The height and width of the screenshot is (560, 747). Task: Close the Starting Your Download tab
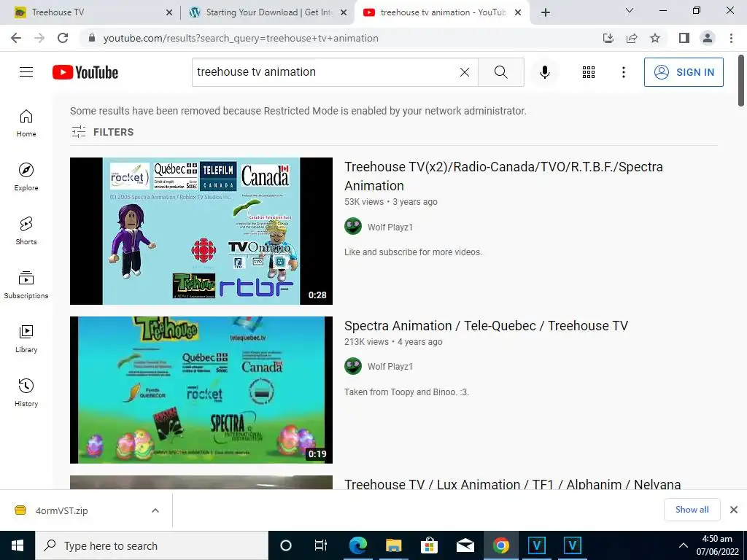344,13
